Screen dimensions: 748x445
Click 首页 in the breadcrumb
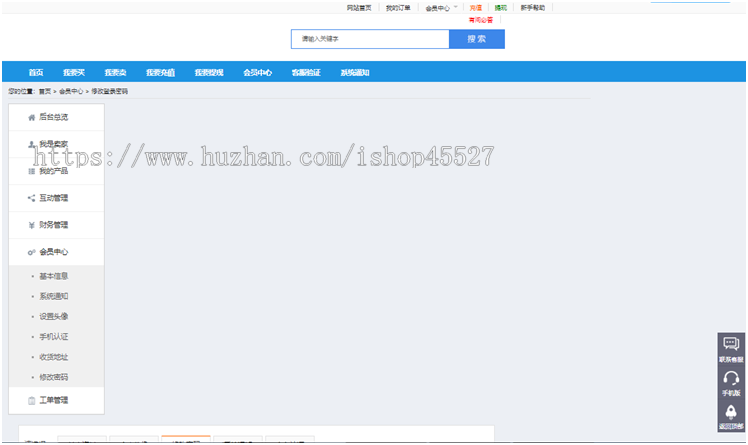(45, 91)
